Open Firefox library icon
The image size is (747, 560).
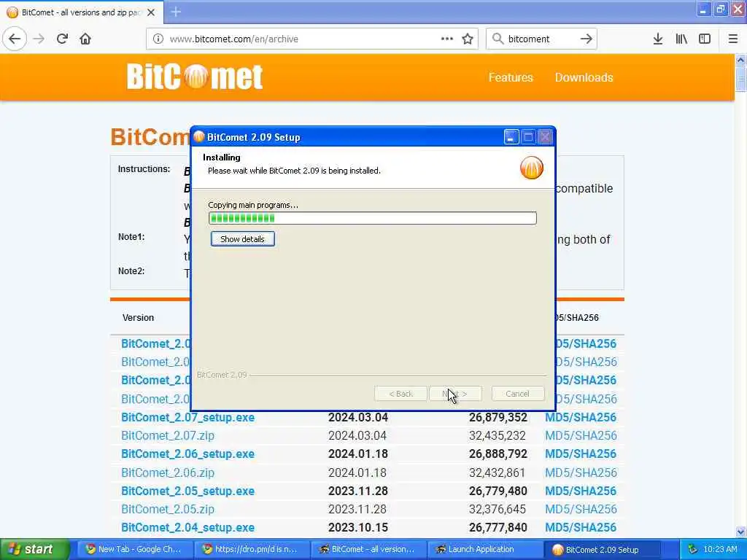click(681, 39)
